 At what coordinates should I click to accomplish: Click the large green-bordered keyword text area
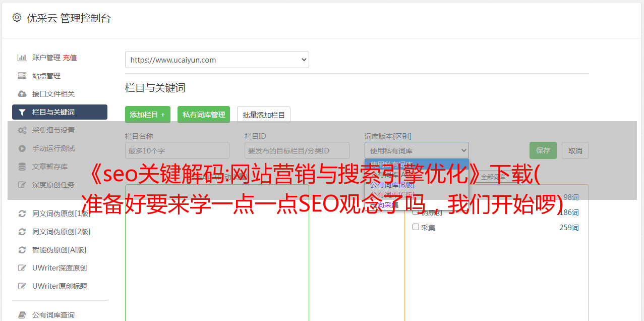(217, 252)
